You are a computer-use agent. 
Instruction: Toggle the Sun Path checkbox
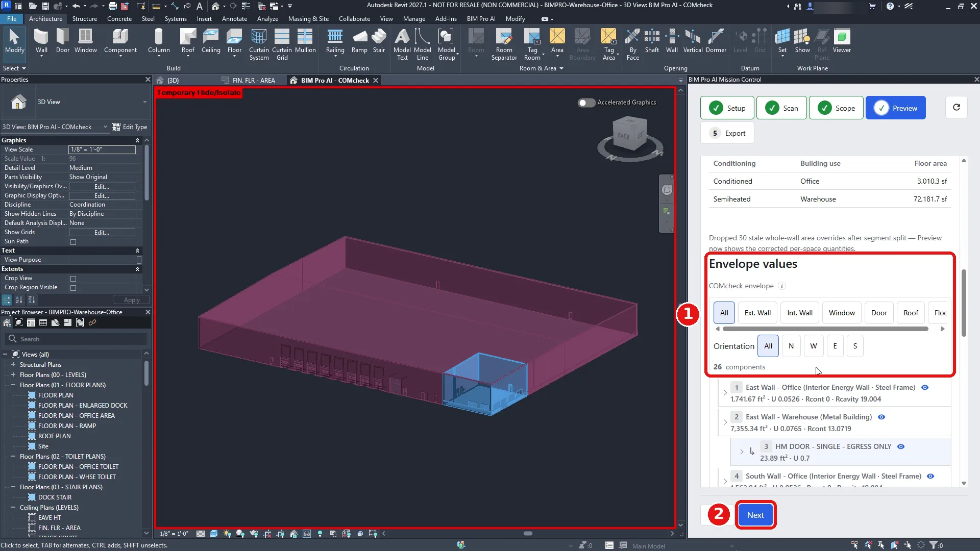[73, 242]
